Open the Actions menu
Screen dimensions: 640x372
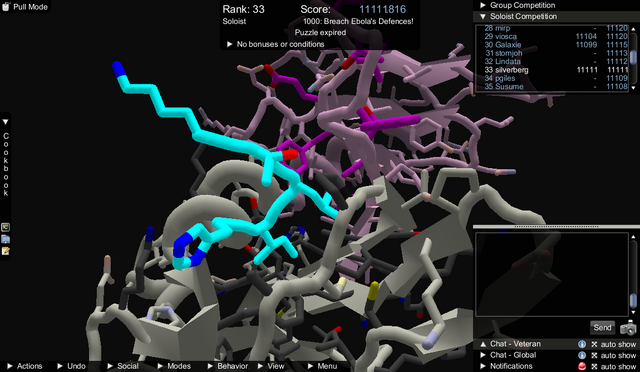(24, 366)
